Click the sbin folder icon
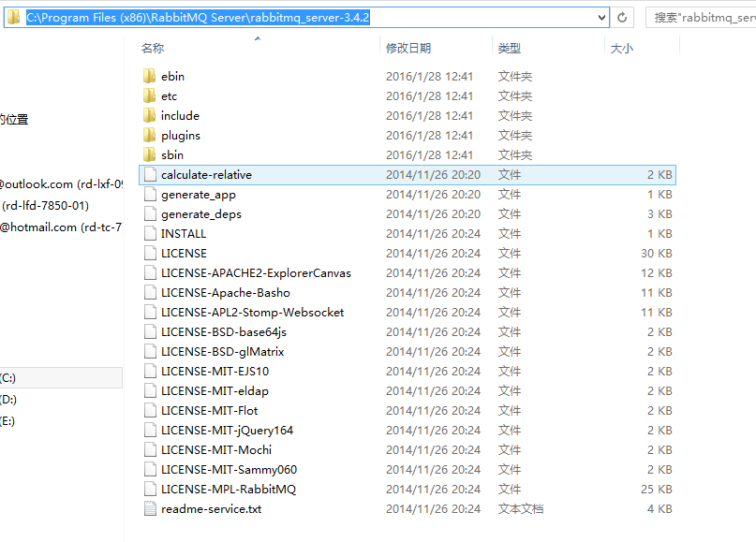The width and height of the screenshot is (756, 542). click(x=150, y=154)
